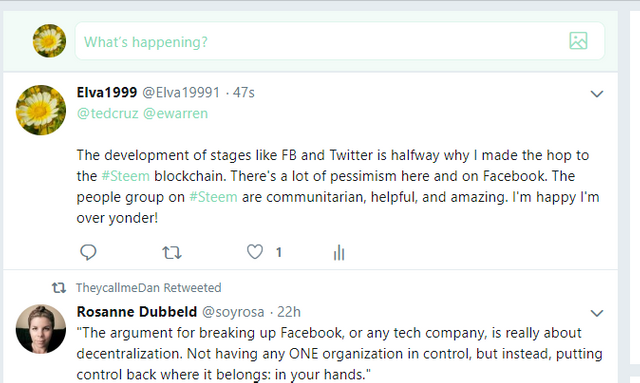Screen dimensions: 640x383
Task: Retweet Elva1999's Steem blockchain tweet
Action: point(172,253)
